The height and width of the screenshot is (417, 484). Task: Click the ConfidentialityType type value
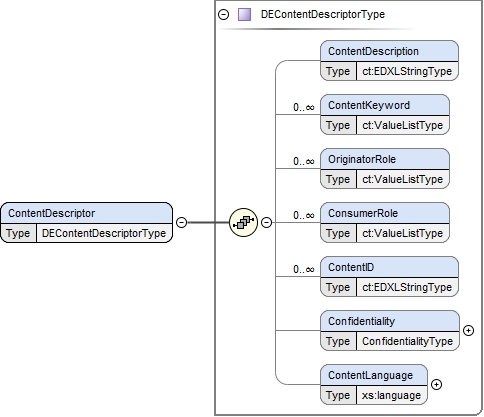pos(407,341)
